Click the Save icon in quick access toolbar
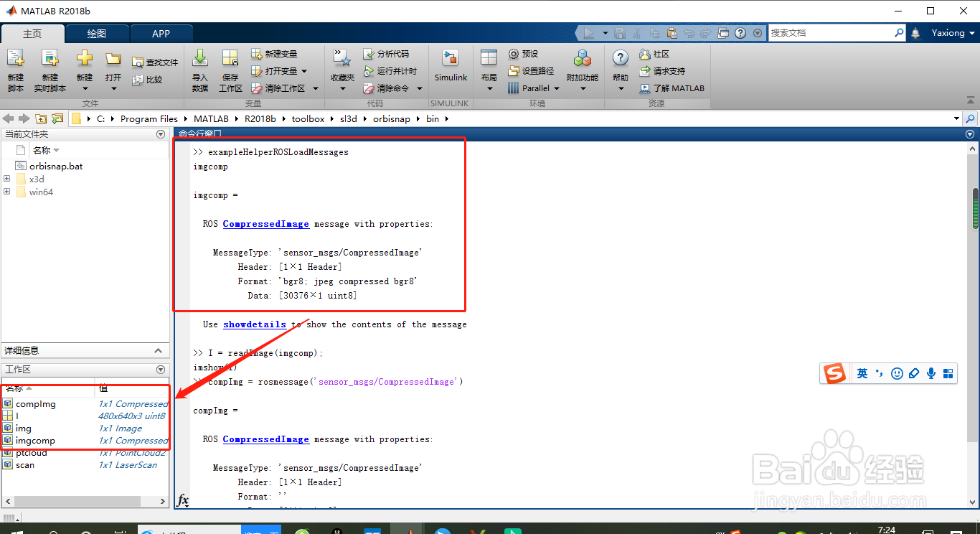The width and height of the screenshot is (980, 534). (620, 33)
